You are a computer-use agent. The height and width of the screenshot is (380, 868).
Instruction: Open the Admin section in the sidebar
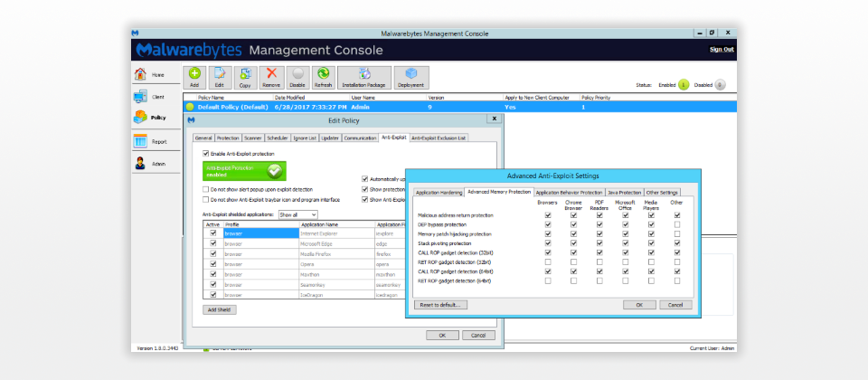[156, 164]
